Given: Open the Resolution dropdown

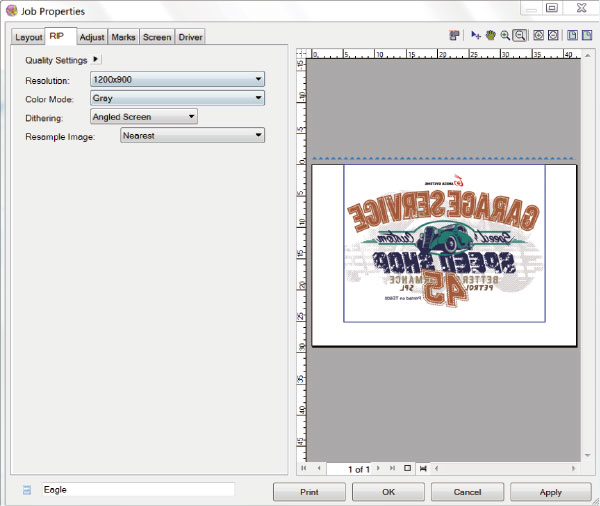Looking at the screenshot, I should click(176, 79).
